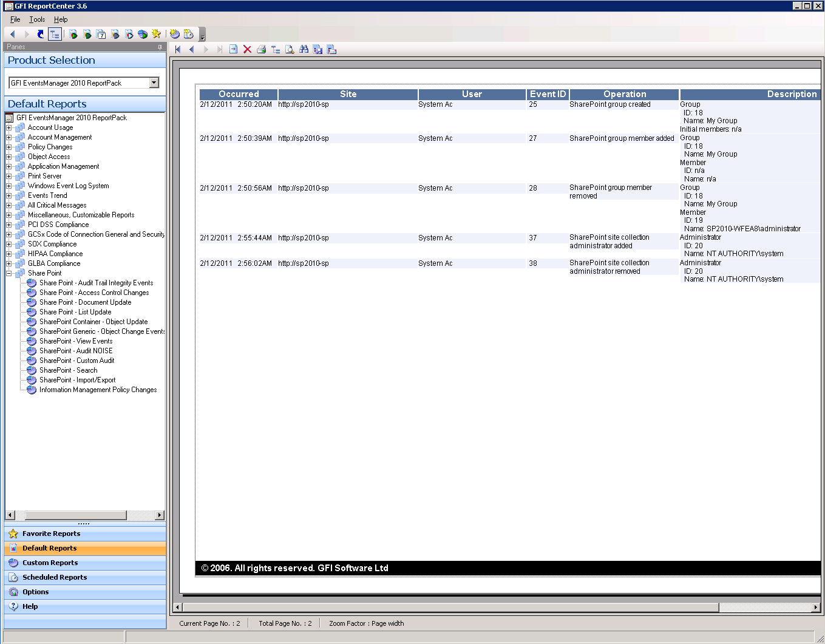Screen dimensions: 825x644
Task: Expand the Object Access node
Action: (x=9, y=157)
